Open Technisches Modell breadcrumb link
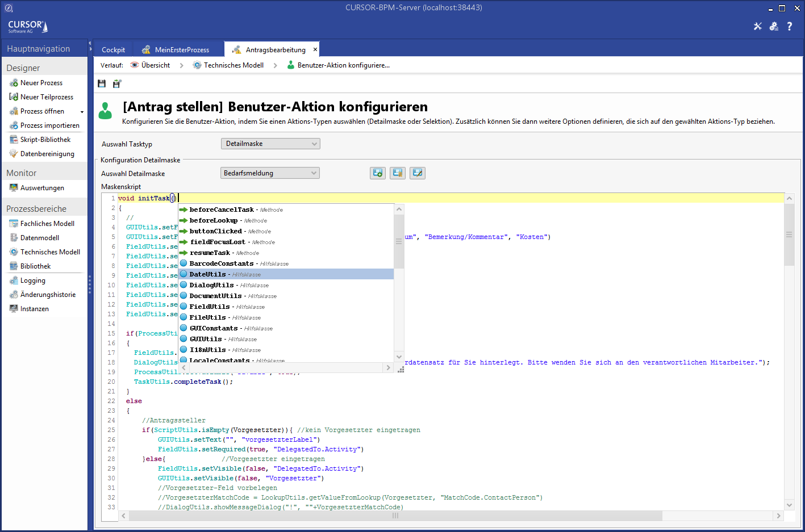The width and height of the screenshot is (805, 532). [233, 65]
